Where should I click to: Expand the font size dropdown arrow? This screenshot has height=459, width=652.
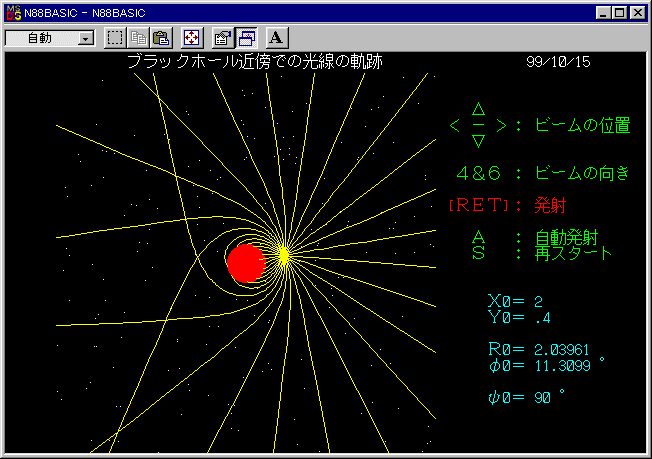click(85, 38)
